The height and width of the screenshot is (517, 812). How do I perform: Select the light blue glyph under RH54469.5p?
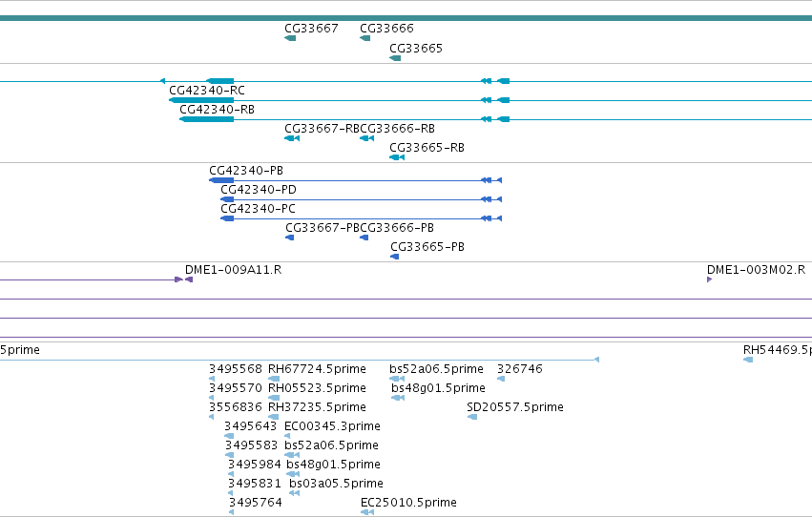(x=748, y=361)
